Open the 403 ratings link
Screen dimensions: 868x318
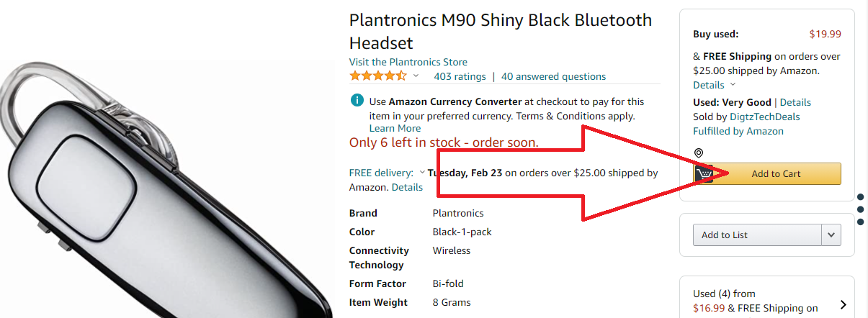tap(460, 76)
